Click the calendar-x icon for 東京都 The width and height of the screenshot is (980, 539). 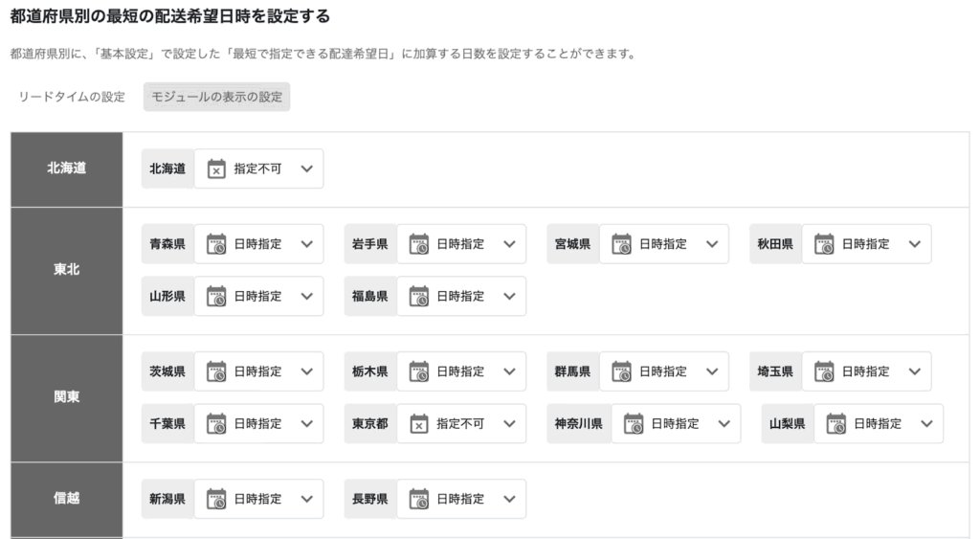click(419, 423)
